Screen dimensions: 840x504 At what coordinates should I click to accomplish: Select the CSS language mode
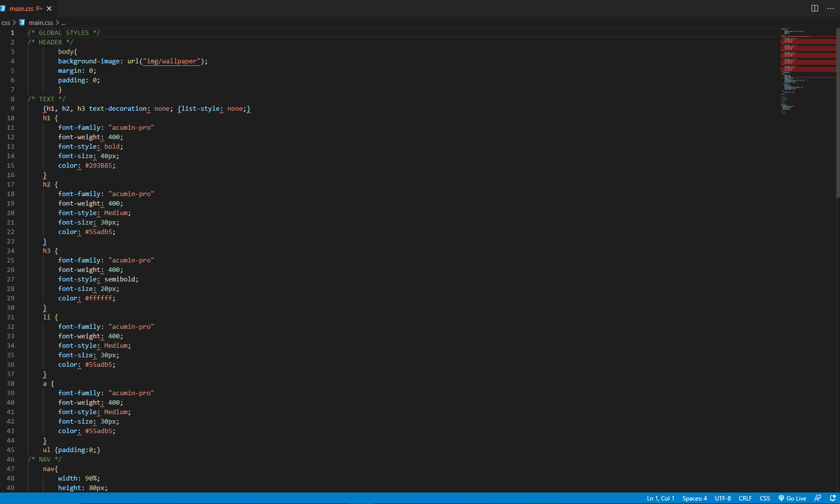coord(765,499)
